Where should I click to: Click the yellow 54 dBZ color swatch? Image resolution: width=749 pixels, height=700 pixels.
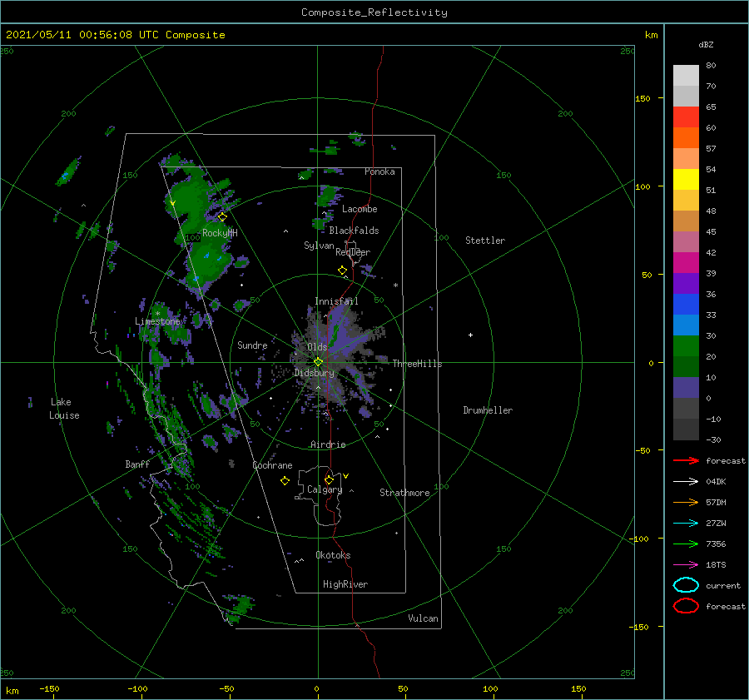coord(686,180)
